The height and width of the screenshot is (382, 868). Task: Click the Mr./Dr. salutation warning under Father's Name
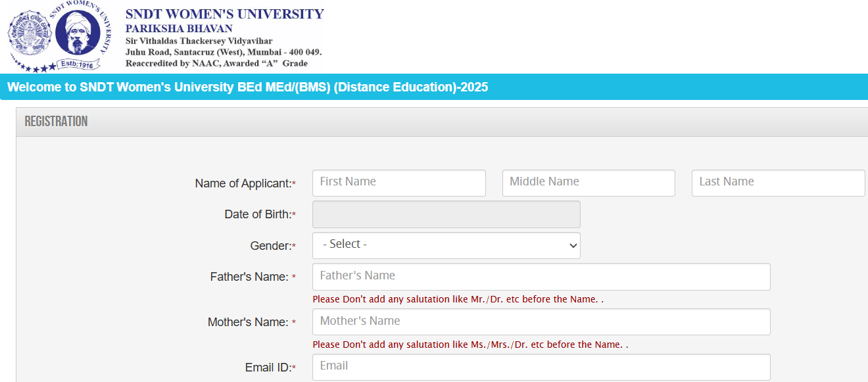[x=458, y=299]
